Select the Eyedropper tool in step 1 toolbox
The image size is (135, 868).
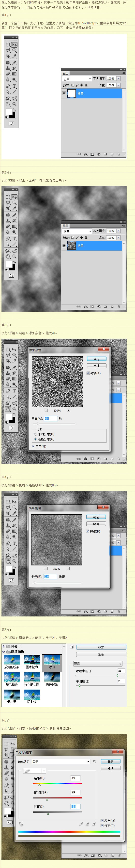tap(14, 56)
